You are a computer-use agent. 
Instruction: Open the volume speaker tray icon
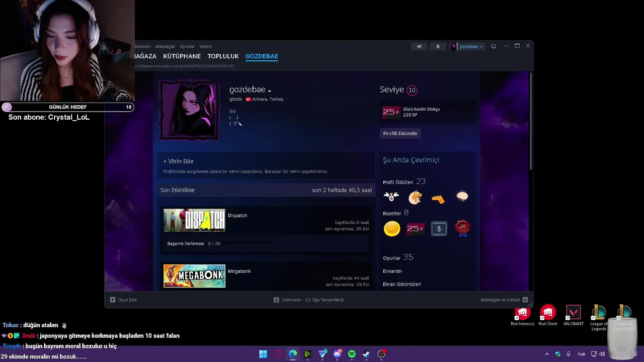[x=602, y=354]
